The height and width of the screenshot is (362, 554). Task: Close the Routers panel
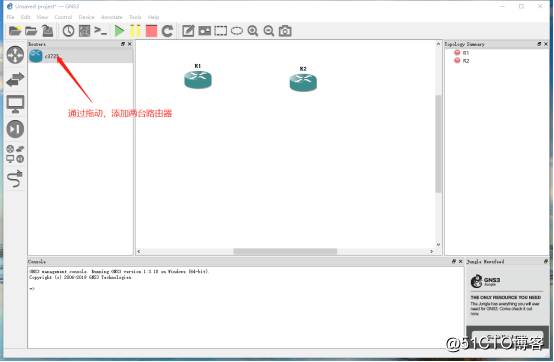(x=129, y=44)
